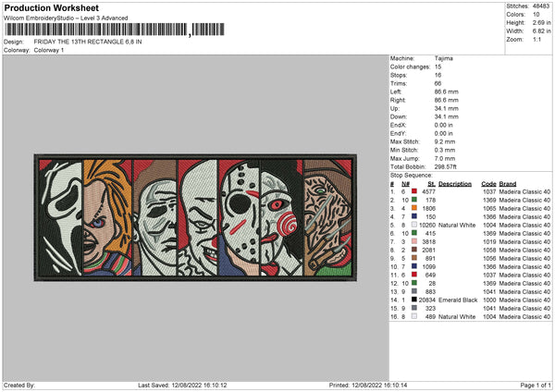This screenshot has height=392, width=555.
Task: Click the Emerald Black description
Action: 458,300
